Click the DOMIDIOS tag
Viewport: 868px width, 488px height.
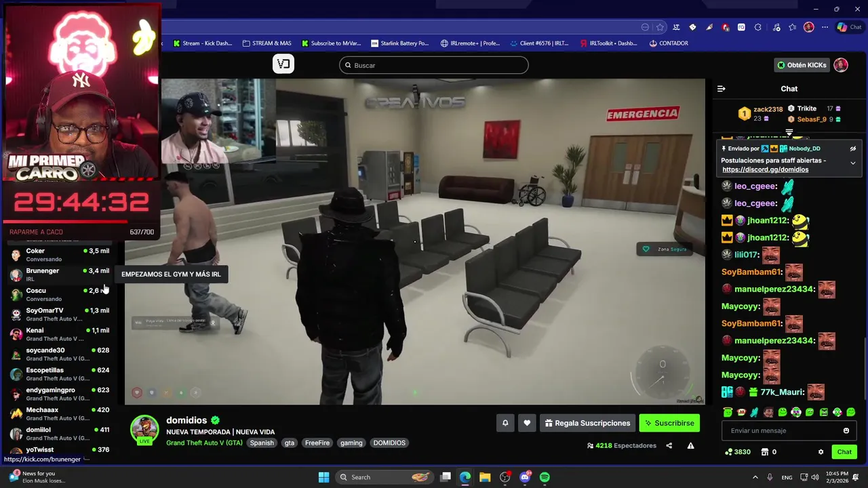tap(389, 443)
